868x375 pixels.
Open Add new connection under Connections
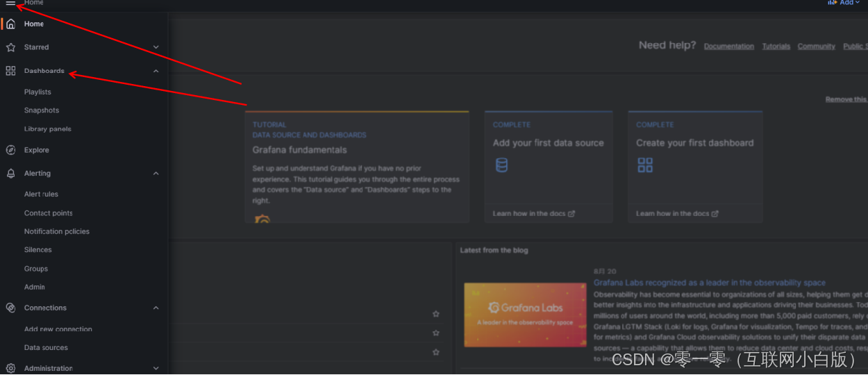point(58,329)
